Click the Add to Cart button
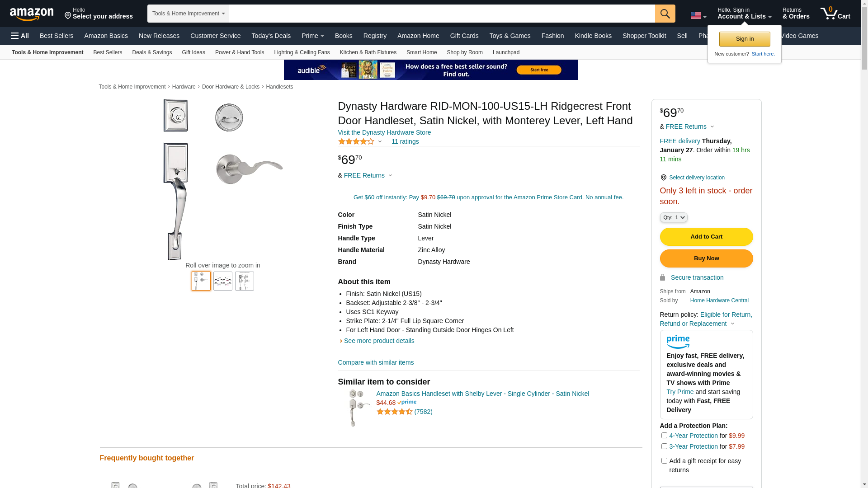868x488 pixels. point(706,237)
